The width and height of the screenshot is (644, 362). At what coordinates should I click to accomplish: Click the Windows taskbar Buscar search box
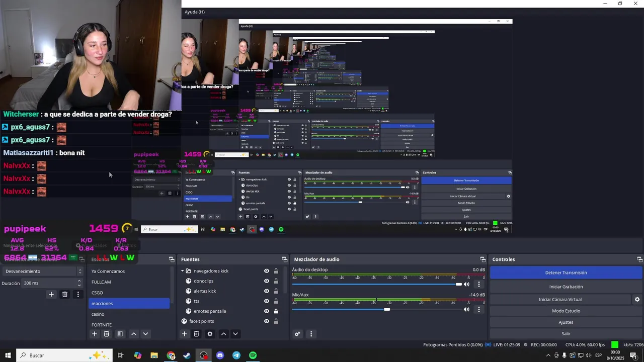pyautogui.click(x=64, y=355)
